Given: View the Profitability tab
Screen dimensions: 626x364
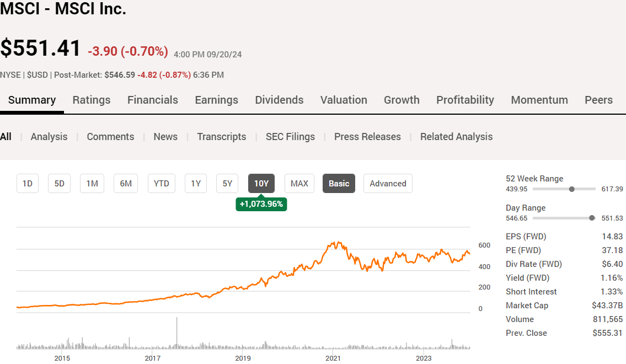Looking at the screenshot, I should (x=465, y=100).
